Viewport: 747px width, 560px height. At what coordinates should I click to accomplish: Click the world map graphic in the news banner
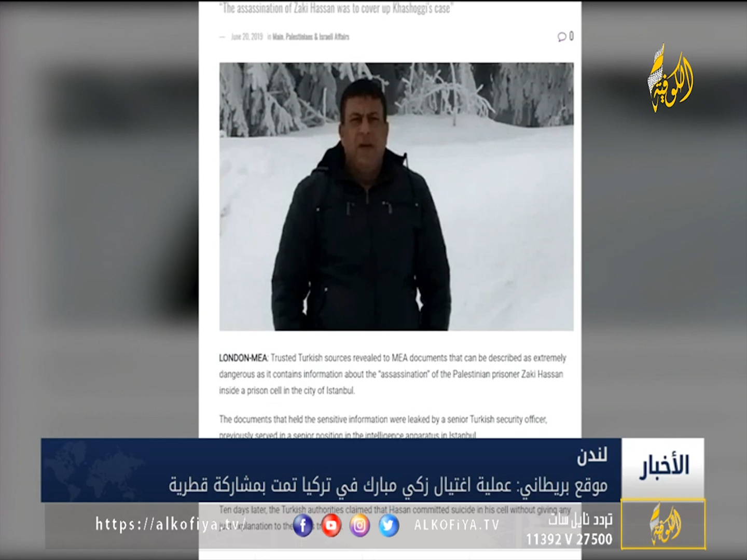(93, 469)
